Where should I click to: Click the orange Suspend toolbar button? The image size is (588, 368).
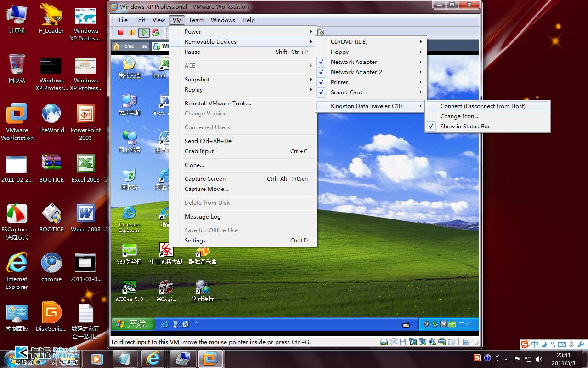[x=132, y=33]
